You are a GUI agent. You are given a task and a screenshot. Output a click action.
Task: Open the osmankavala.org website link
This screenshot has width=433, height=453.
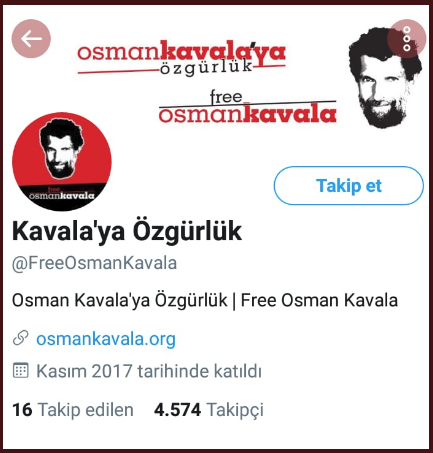[x=106, y=339]
